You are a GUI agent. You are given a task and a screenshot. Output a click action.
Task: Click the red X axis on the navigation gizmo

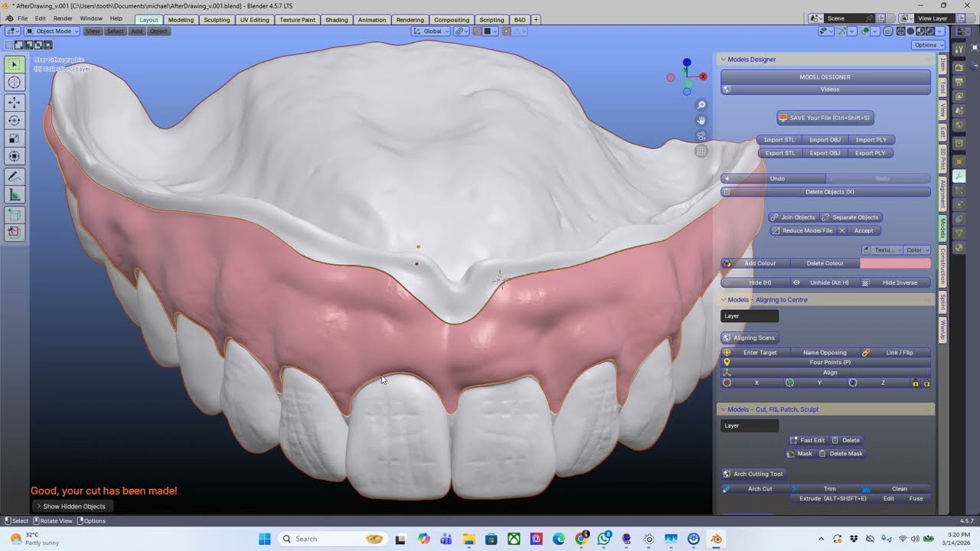(703, 77)
